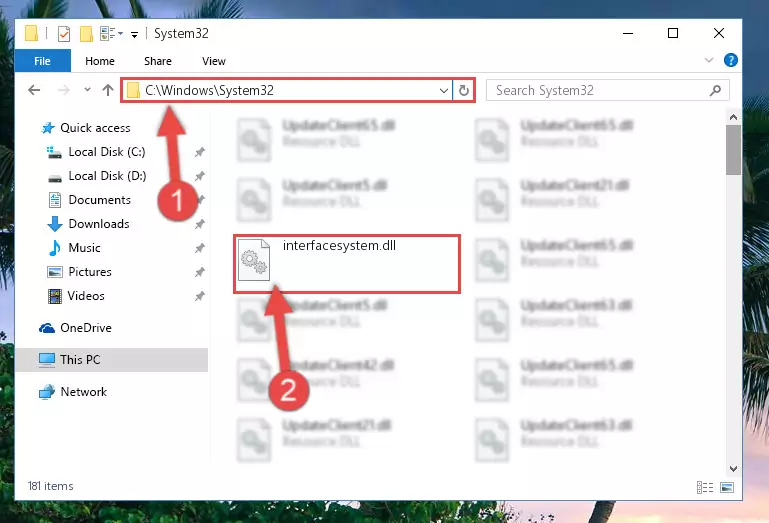Select OneDrive in navigation pane
769x523 pixels.
pyautogui.click(x=86, y=328)
